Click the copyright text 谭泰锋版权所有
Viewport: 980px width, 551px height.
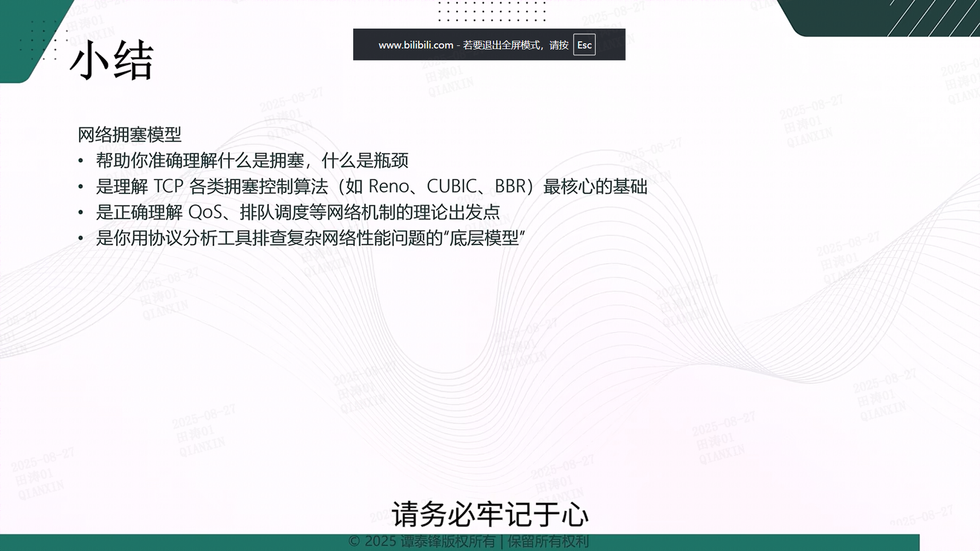coord(447,541)
